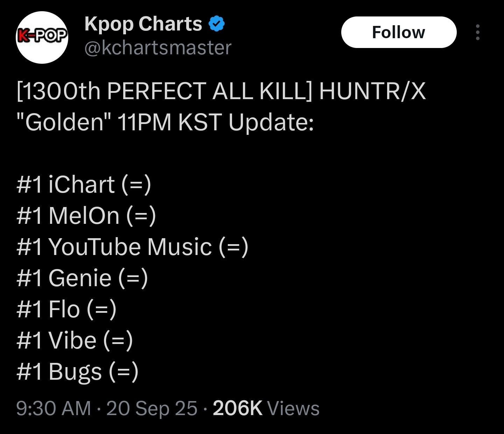Open the Kpop Charts display name
Screen dimensions: 504x434
[143, 24]
